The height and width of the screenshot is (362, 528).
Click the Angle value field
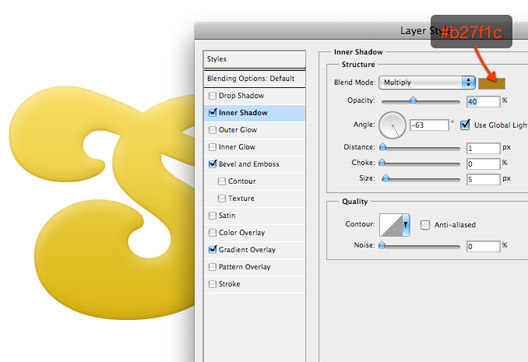429,125
